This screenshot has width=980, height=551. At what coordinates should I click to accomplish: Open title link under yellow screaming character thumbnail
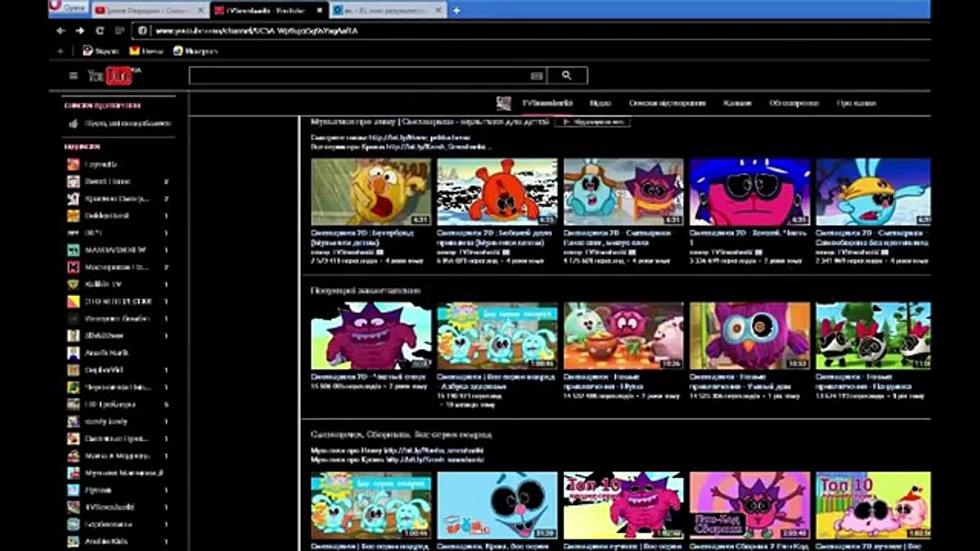coord(363,236)
